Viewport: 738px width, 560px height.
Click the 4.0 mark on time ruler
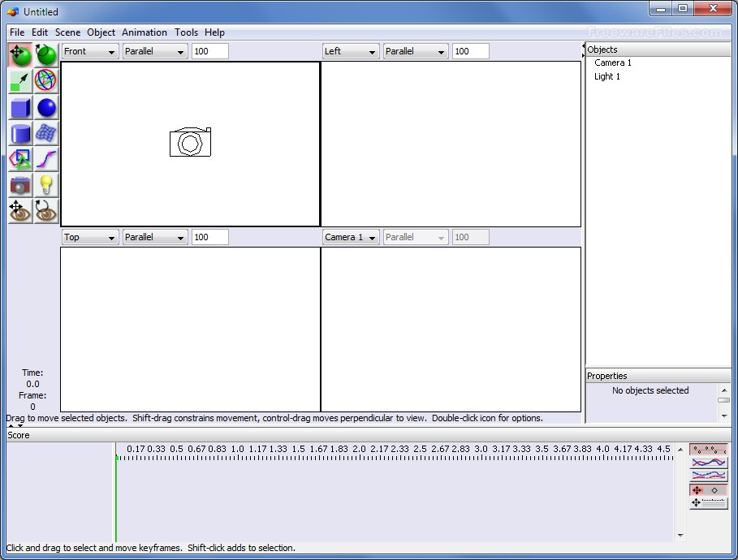(x=602, y=449)
